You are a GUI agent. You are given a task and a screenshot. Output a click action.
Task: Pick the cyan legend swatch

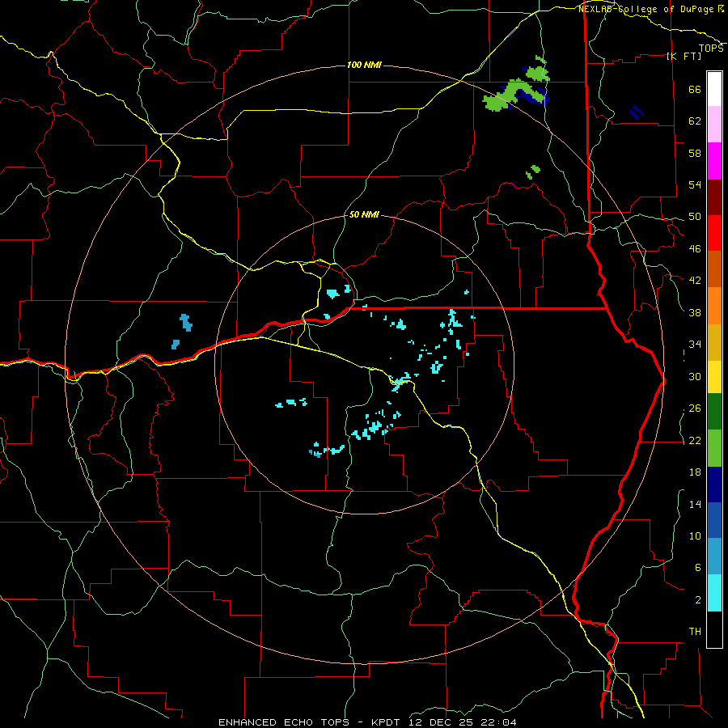point(714,593)
